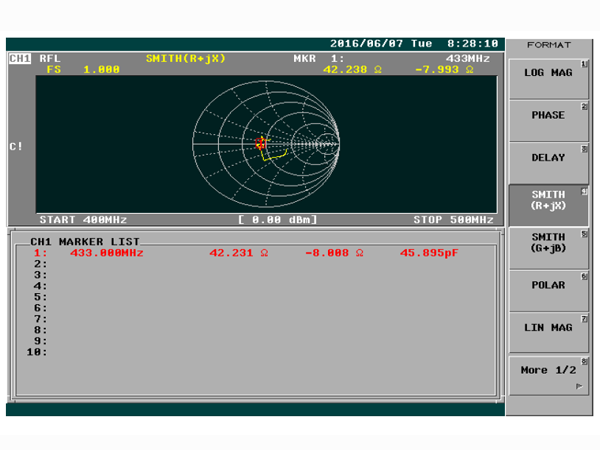600x450 pixels.
Task: Click the yellow SMITH(R+jX) format label
Action: [x=186, y=59]
